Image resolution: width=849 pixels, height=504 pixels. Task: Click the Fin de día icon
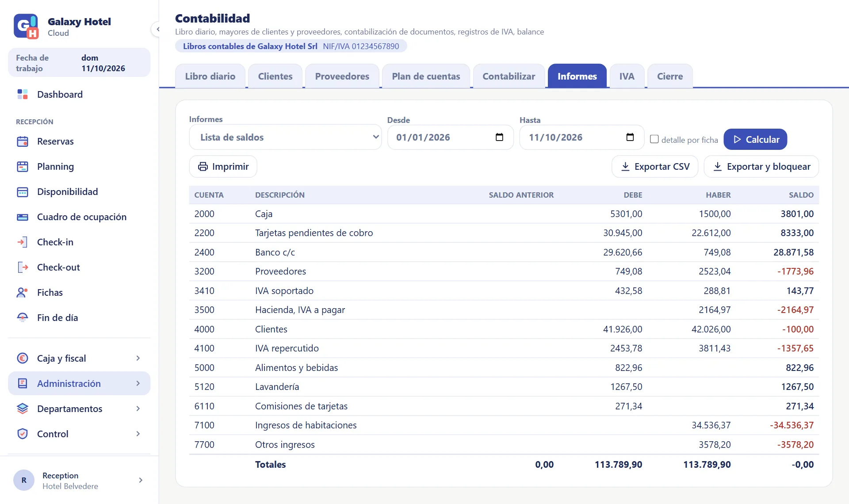23,318
